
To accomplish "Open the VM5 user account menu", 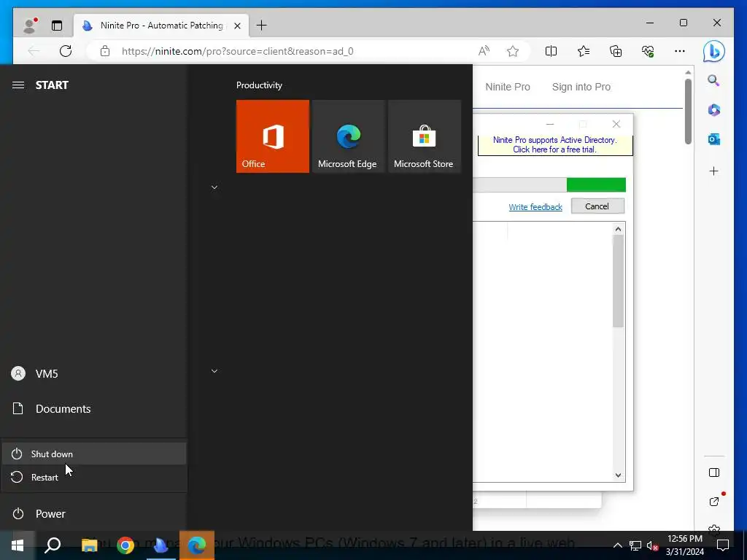I will coord(94,373).
